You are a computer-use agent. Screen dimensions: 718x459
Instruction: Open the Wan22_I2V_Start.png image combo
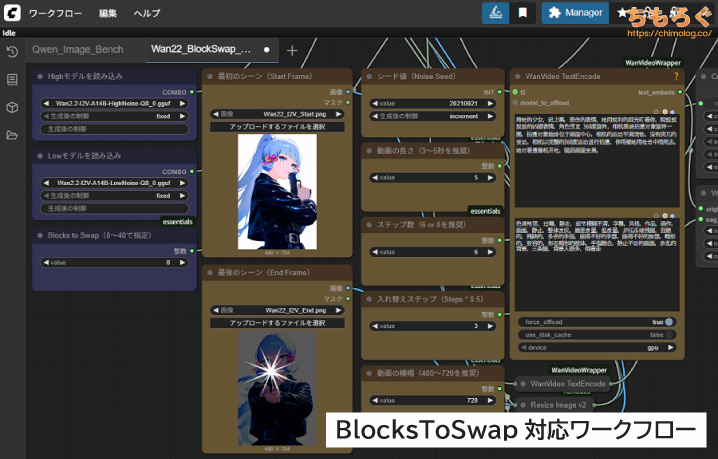277,114
